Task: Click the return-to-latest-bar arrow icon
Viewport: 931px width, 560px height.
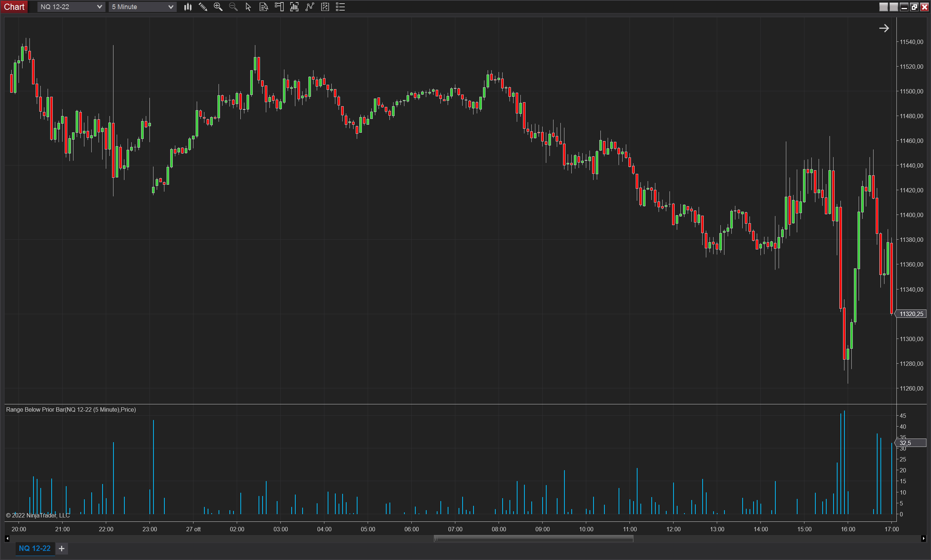Action: point(884,28)
